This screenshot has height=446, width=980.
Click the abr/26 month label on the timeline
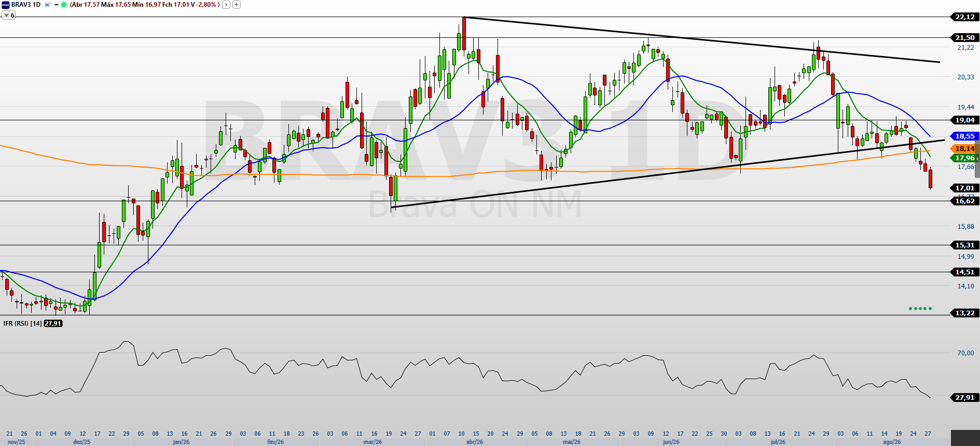point(475,442)
